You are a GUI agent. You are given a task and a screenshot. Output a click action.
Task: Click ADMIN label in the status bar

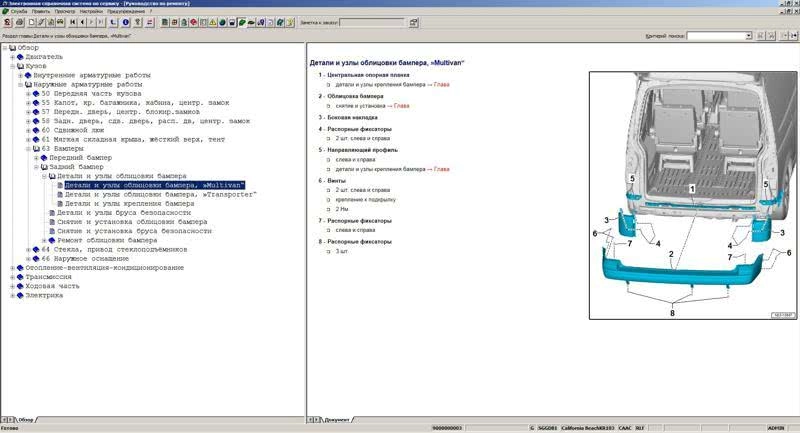(x=776, y=428)
